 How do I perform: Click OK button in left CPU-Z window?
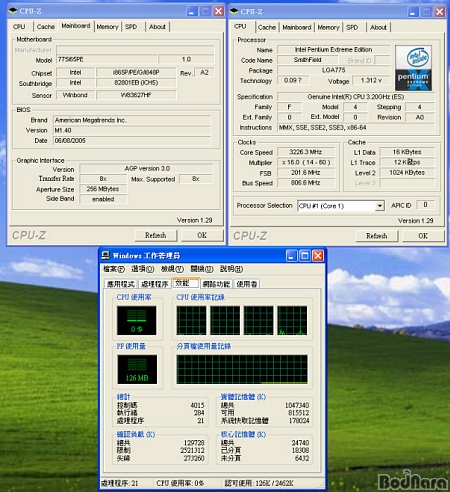click(202, 235)
